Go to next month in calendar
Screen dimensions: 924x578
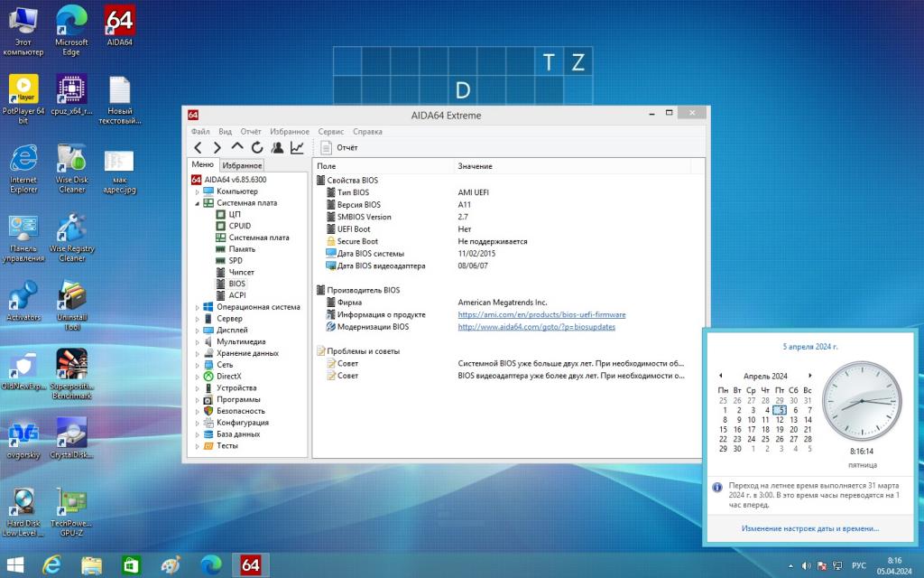click(810, 376)
